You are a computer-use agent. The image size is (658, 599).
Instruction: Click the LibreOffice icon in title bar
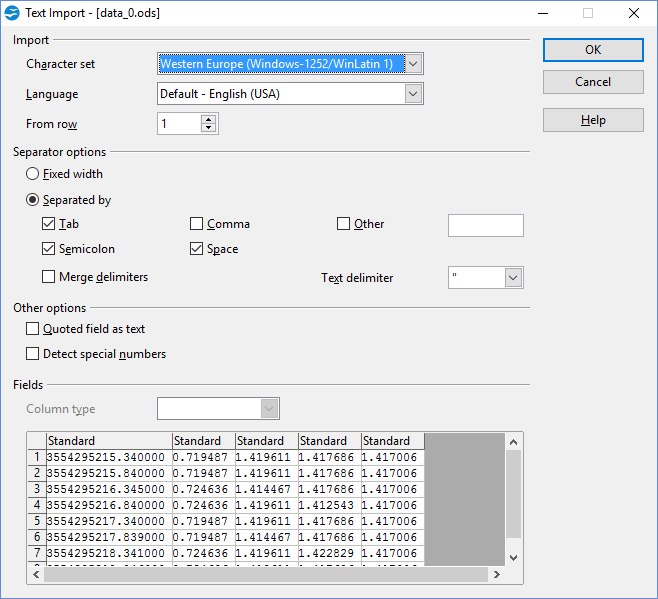tap(12, 14)
